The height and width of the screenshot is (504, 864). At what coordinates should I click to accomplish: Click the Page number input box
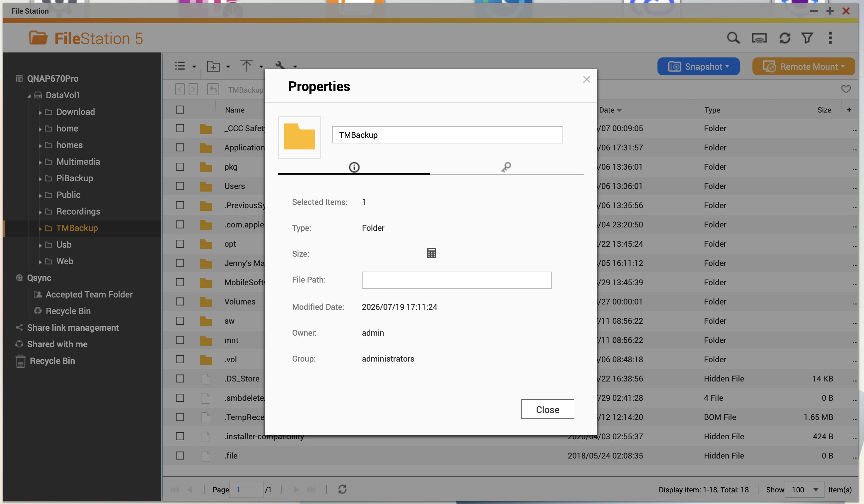246,489
